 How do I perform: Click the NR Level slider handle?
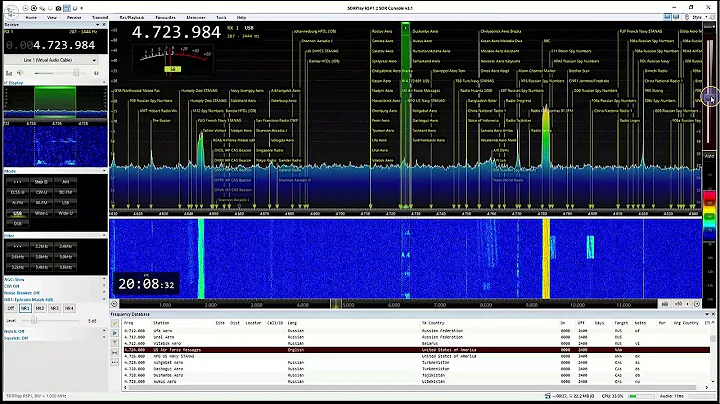34,320
